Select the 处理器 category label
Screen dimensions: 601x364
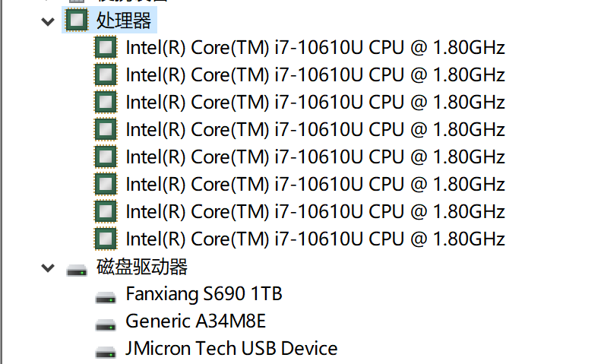[x=124, y=21]
